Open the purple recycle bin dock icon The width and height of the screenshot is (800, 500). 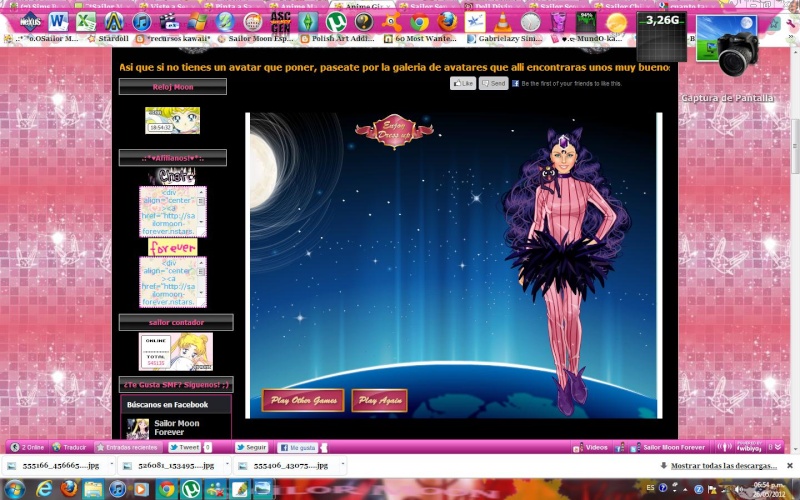coord(558,22)
